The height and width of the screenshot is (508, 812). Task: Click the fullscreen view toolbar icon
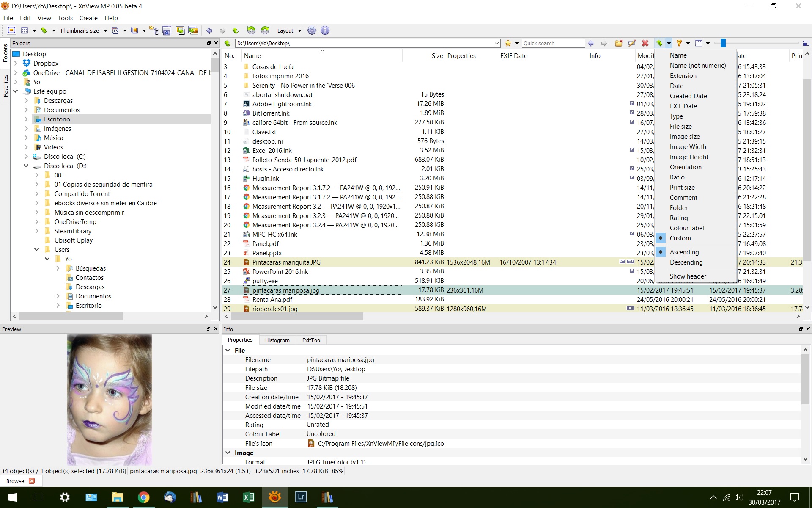tap(11, 30)
